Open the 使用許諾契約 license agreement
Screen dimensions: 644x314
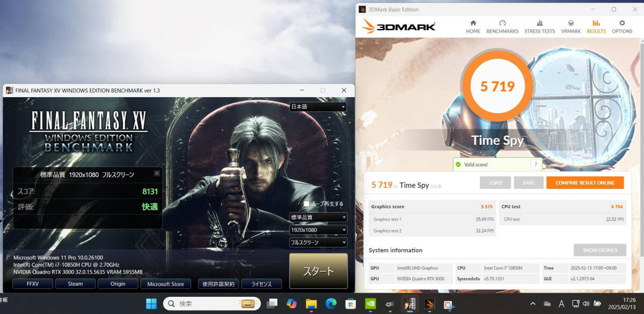coord(218,284)
